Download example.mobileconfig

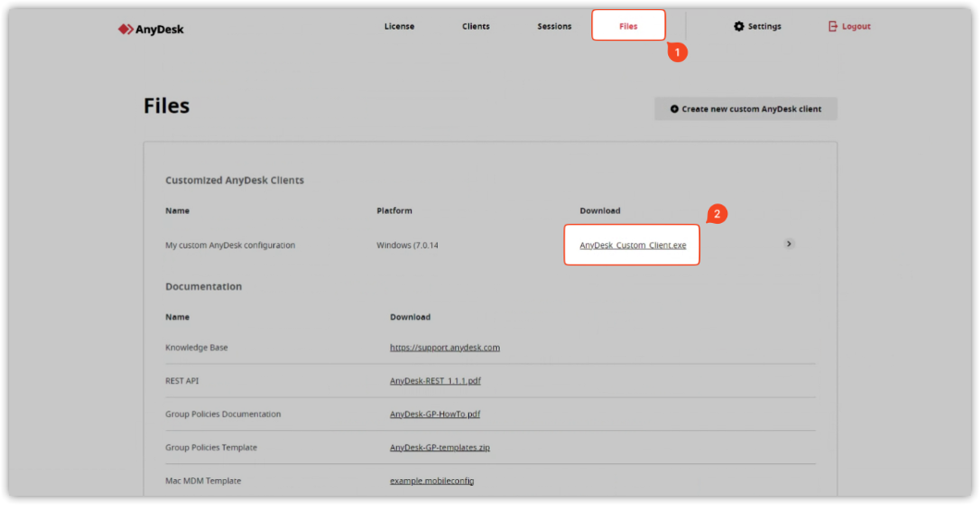click(432, 481)
